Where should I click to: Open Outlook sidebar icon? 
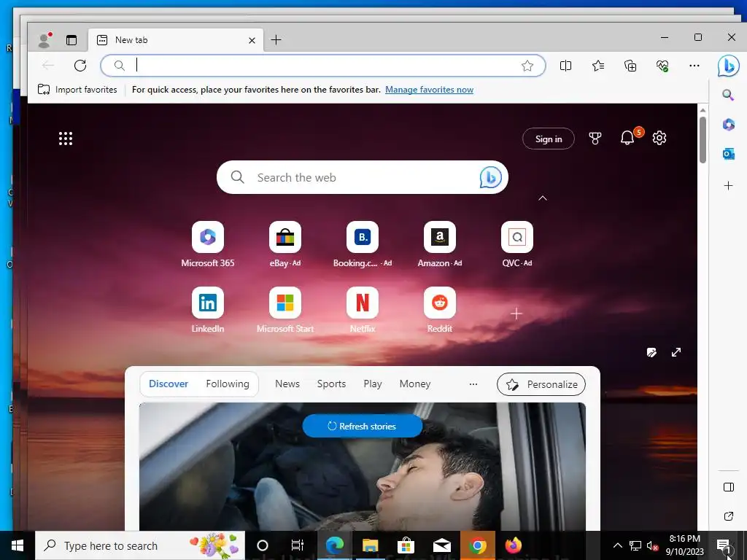[729, 154]
